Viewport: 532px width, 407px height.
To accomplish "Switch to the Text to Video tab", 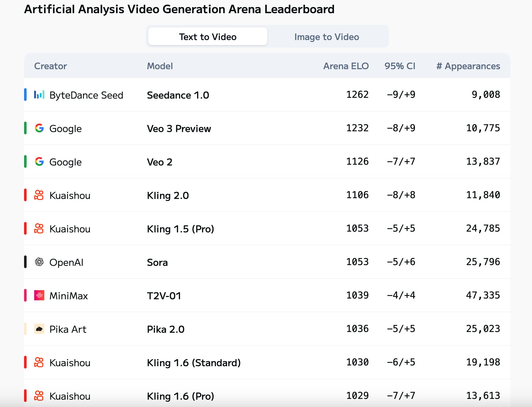I will point(207,36).
